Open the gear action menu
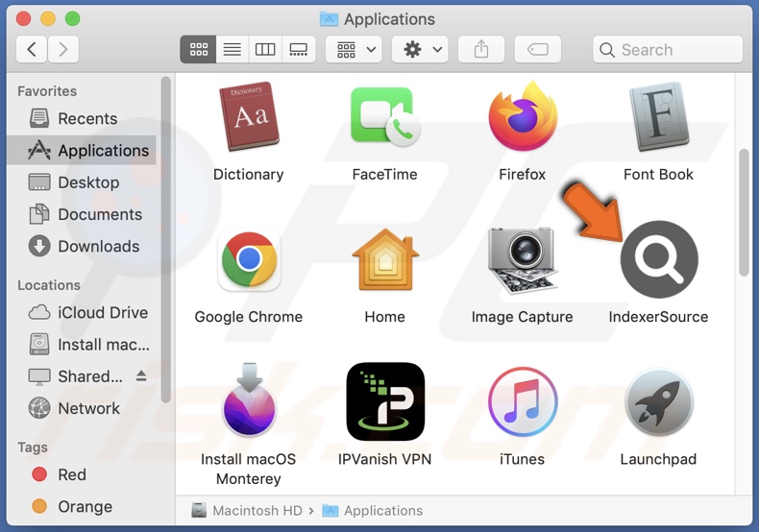The height and width of the screenshot is (532, 759). (420, 49)
